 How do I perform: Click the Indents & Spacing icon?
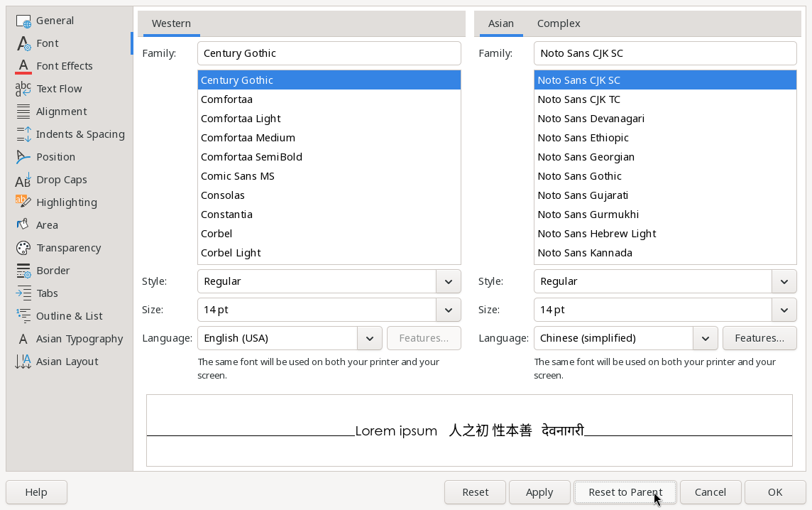[23, 134]
